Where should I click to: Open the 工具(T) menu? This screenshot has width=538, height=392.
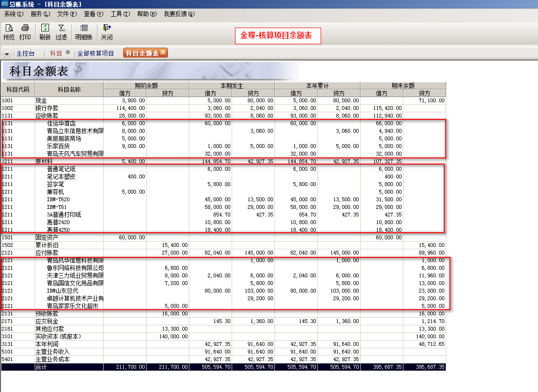120,14
